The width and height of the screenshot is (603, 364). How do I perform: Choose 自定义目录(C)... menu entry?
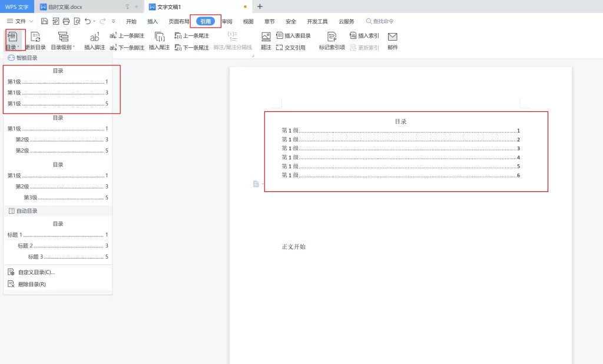coord(36,272)
